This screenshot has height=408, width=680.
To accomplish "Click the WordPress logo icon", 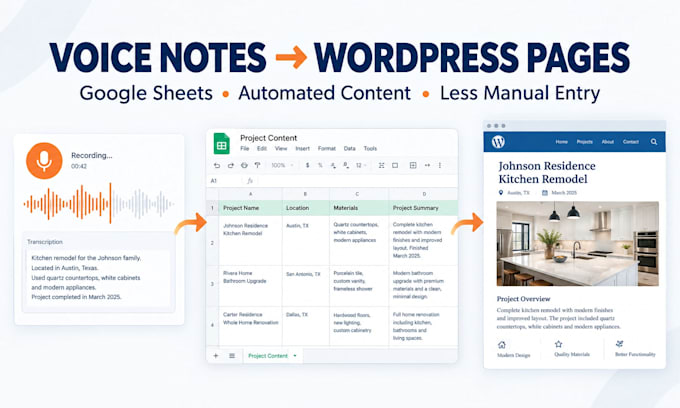I will click(498, 141).
